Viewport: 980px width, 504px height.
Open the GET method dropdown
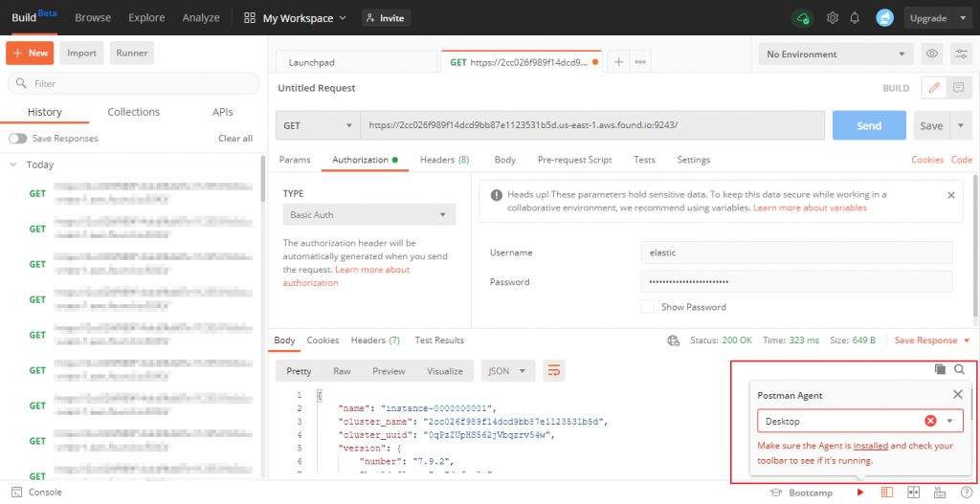coord(318,125)
